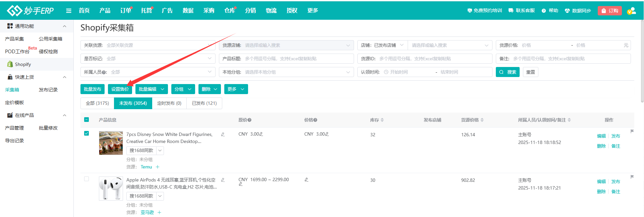Screen dimensions: 644x217
Task: Uncheck the Snow White Dwarf product checkbox
Action: (86, 133)
